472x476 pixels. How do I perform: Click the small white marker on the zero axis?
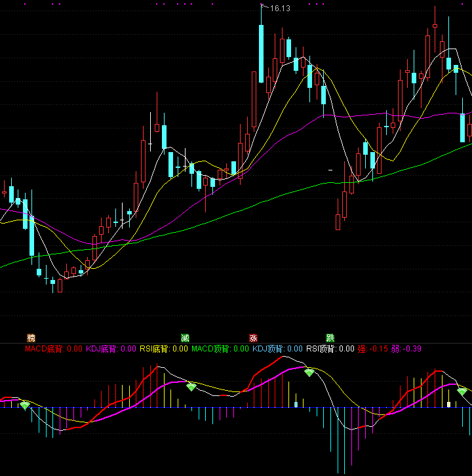pos(448,405)
